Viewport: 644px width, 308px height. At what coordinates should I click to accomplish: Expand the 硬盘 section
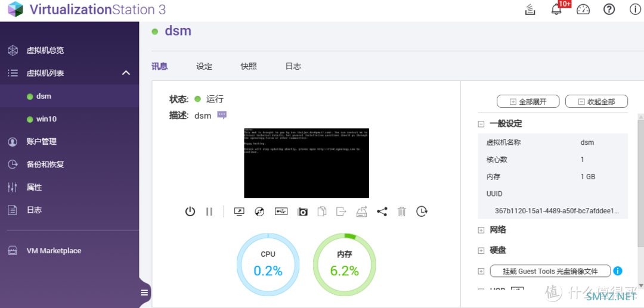coord(481,250)
